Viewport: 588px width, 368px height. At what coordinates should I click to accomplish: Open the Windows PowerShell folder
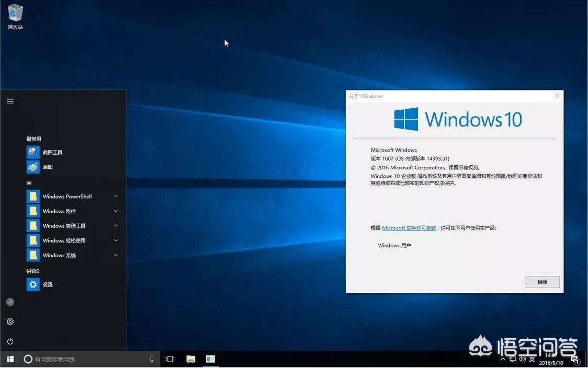pos(72,197)
